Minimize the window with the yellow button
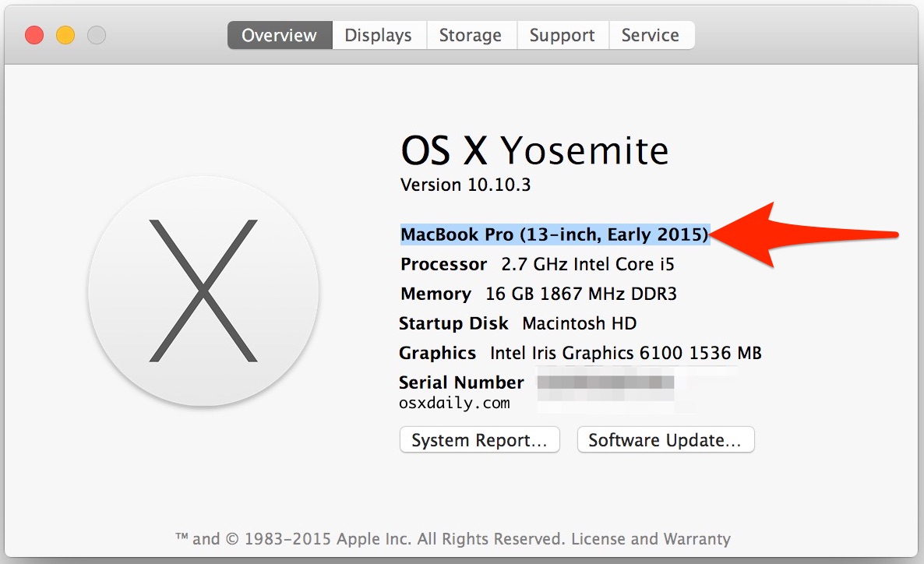The height and width of the screenshot is (564, 924). pos(65,35)
